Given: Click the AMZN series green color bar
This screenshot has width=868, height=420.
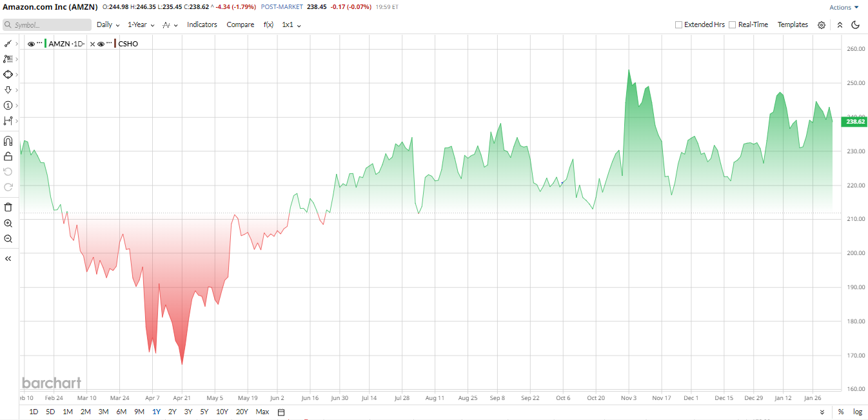Looking at the screenshot, I should [x=45, y=44].
